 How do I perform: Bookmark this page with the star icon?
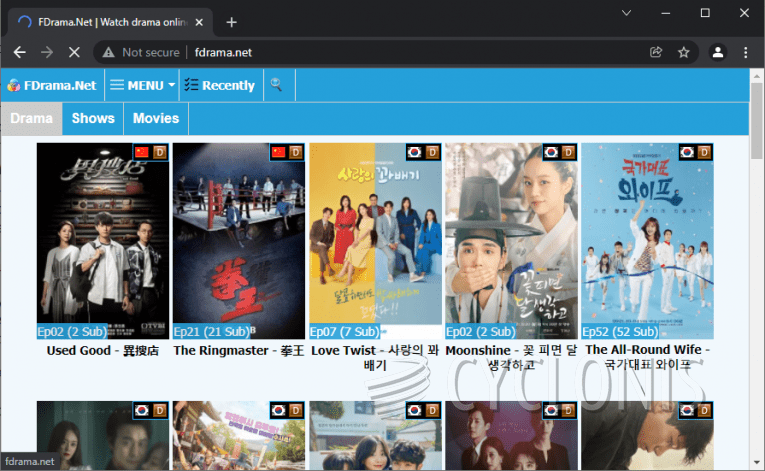pyautogui.click(x=684, y=52)
